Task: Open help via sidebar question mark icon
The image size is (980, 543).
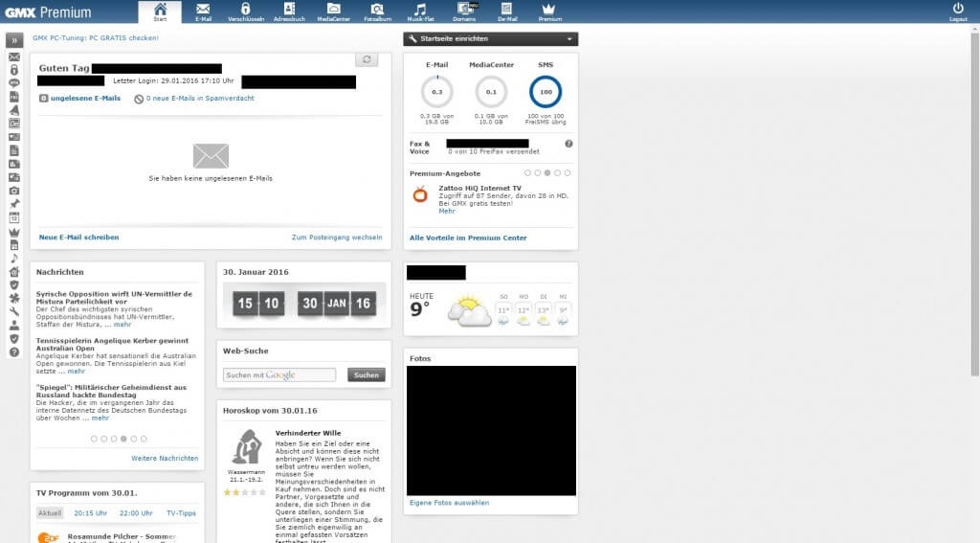Action: coord(13,352)
